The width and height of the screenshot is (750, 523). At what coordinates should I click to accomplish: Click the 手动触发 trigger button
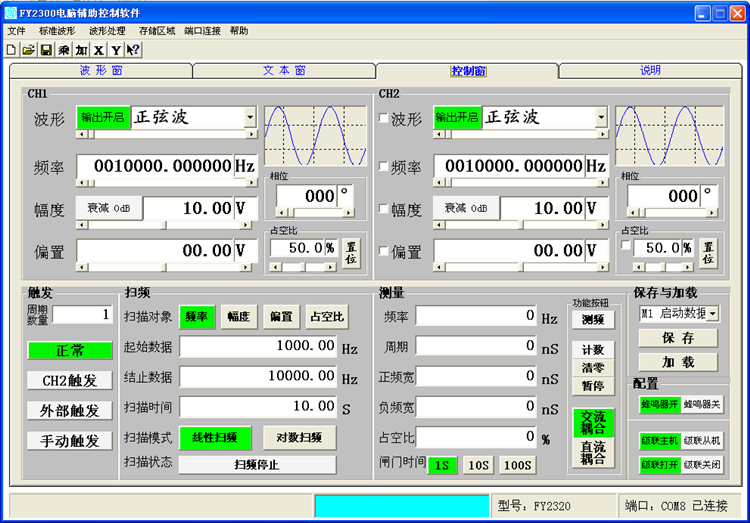point(70,441)
